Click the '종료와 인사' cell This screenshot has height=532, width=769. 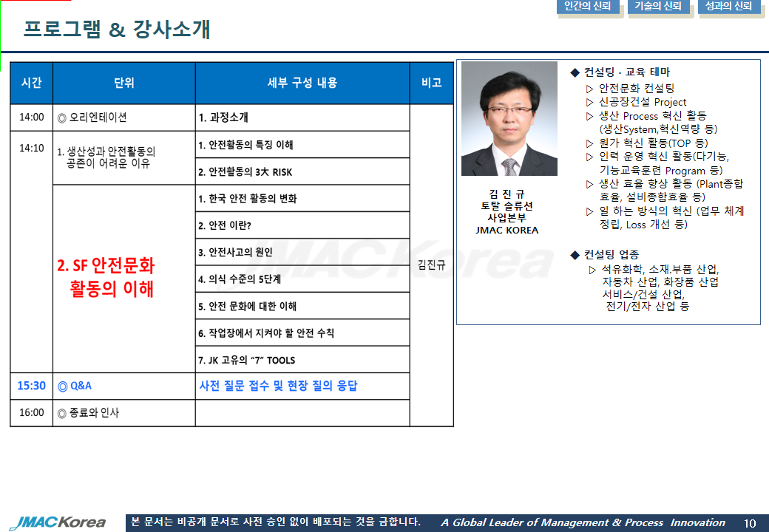124,412
